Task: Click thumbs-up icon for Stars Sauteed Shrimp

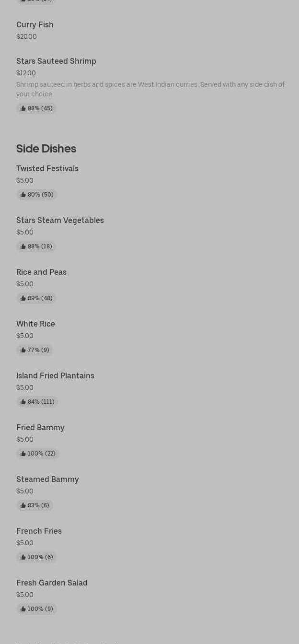Action: point(23,108)
